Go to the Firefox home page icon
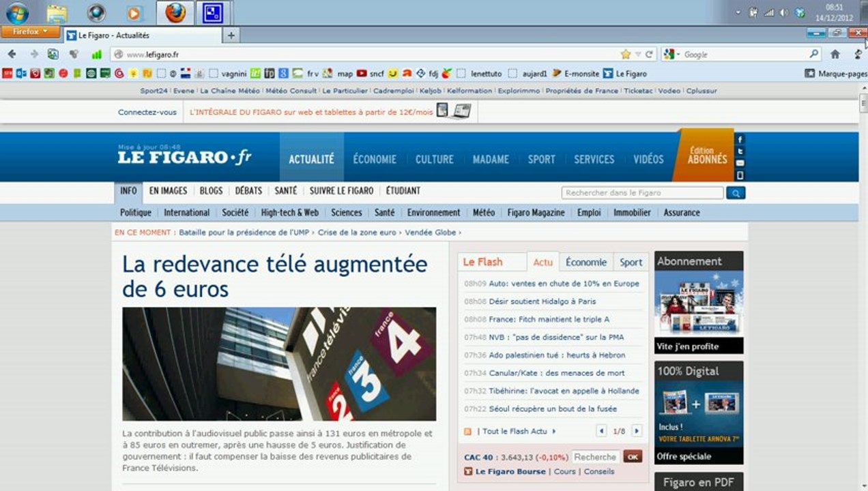 (x=835, y=54)
